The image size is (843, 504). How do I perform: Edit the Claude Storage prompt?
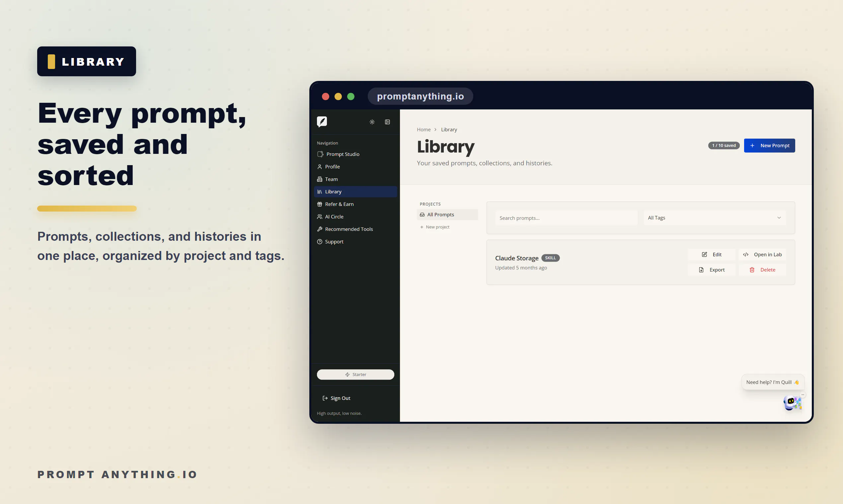coord(712,254)
